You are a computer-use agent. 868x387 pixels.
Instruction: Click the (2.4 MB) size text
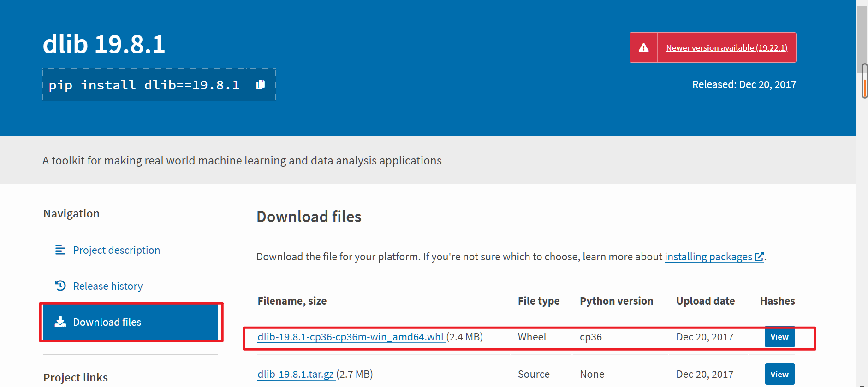click(x=464, y=337)
